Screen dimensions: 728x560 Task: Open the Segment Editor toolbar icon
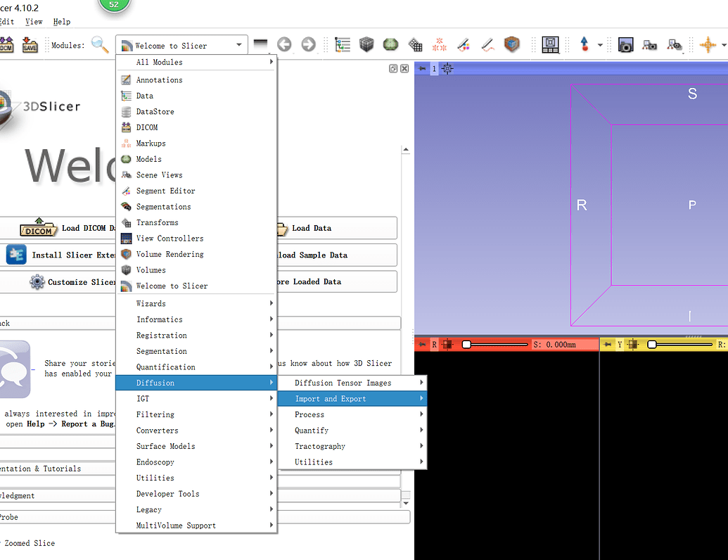(464, 44)
